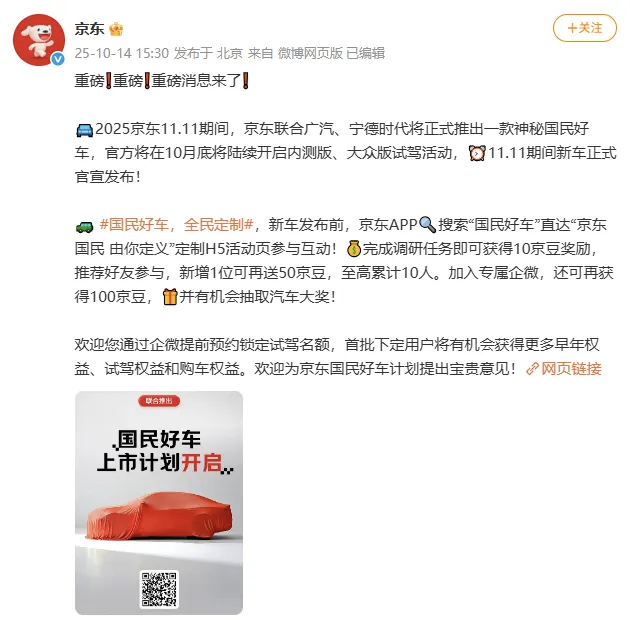Click the 微博网页版 source link

[311, 53]
